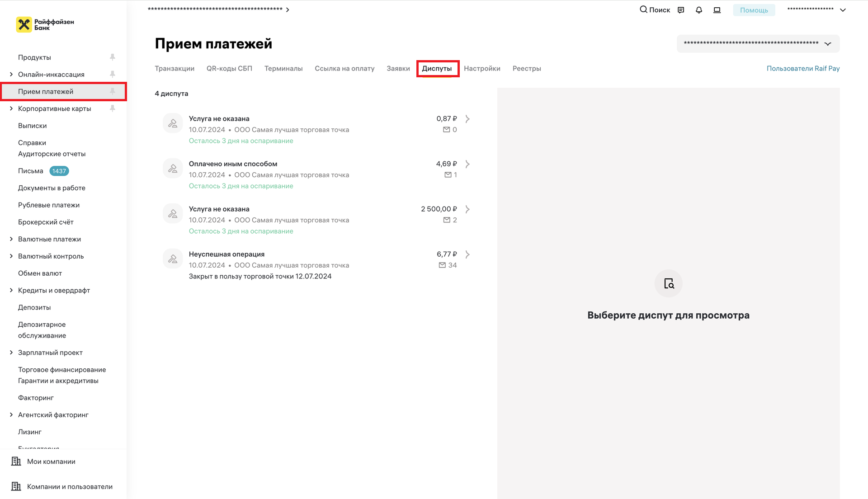Open Пользователи Raif Pay link

[x=803, y=69]
